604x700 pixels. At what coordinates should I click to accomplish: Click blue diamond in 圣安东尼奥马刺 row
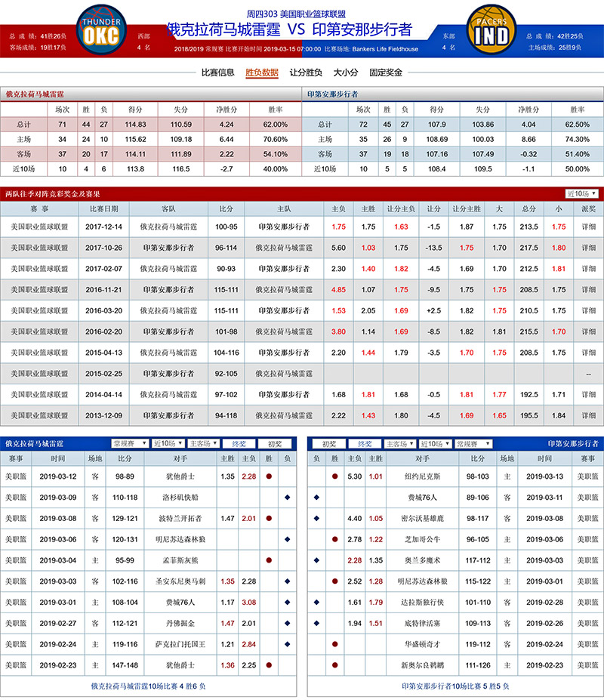click(287, 581)
